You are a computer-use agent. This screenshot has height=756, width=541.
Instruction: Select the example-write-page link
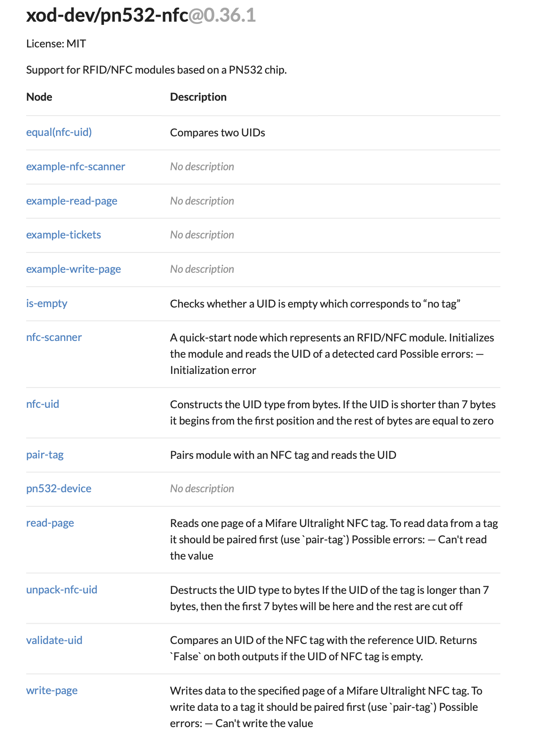73,269
